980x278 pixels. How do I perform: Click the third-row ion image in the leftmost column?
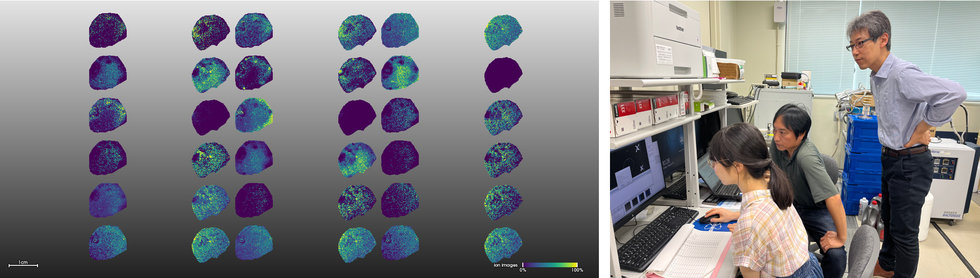pos(107,115)
